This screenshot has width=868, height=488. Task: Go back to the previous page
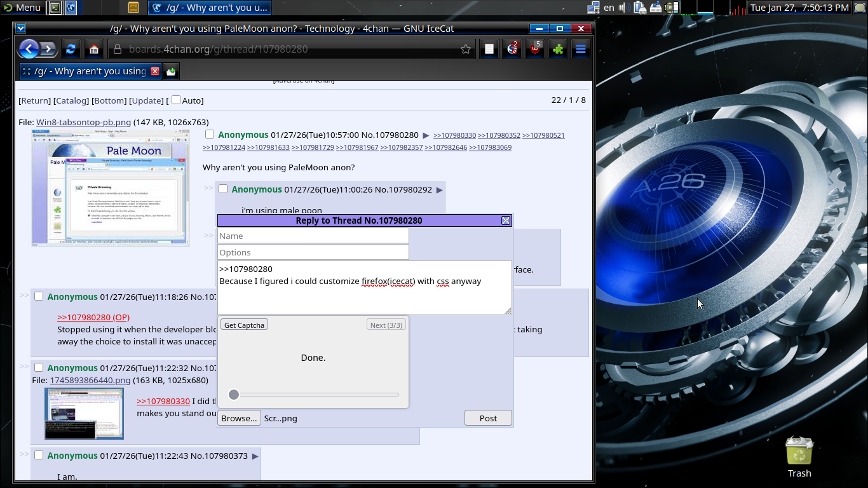click(x=29, y=49)
